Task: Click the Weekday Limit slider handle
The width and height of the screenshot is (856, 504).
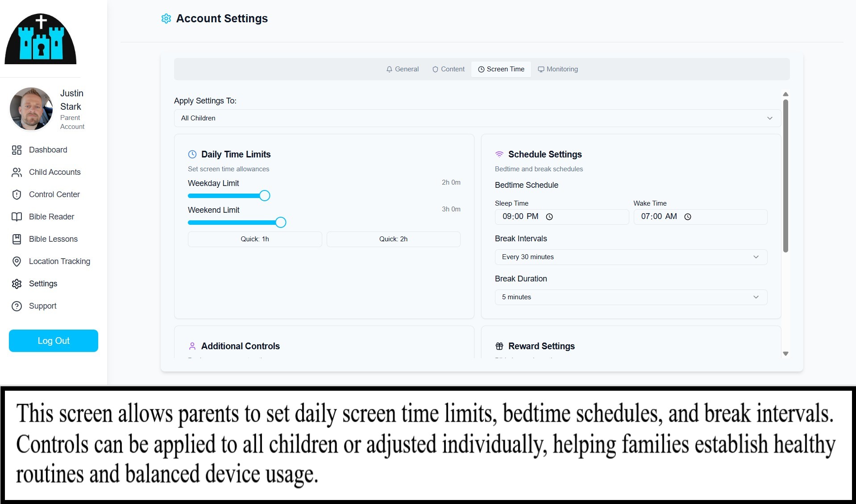Action: tap(265, 196)
